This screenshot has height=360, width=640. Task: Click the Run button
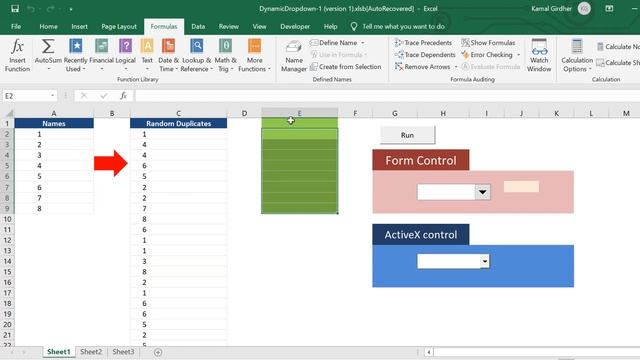(407, 135)
